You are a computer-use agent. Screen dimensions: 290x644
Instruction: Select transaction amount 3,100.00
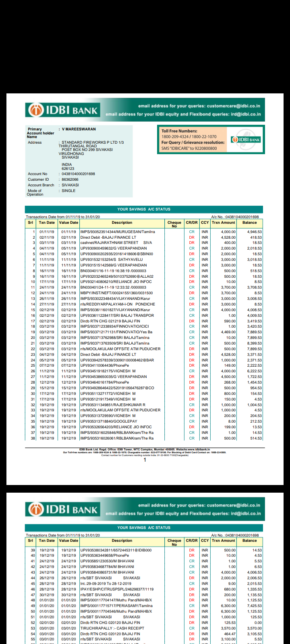pos(228,639)
